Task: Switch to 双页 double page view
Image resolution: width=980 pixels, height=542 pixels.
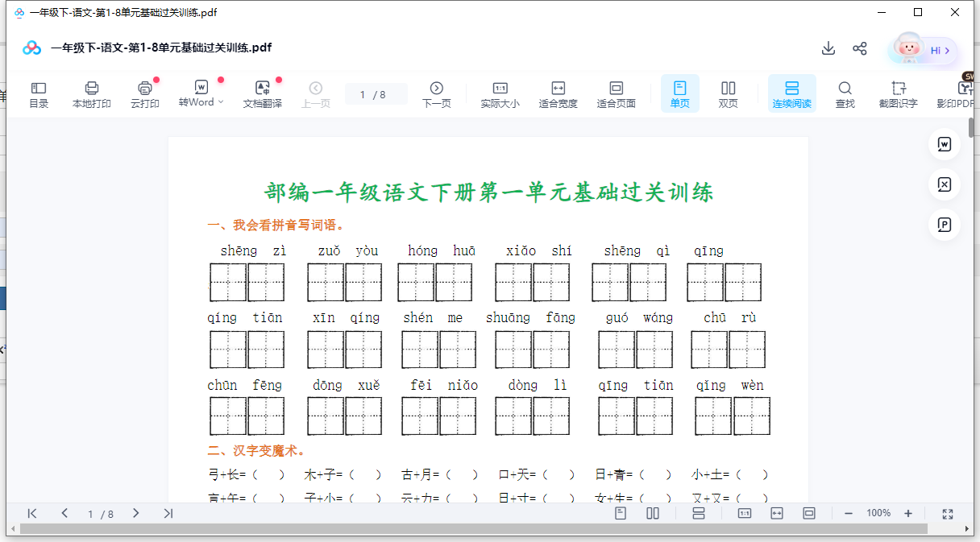Action: tap(728, 94)
